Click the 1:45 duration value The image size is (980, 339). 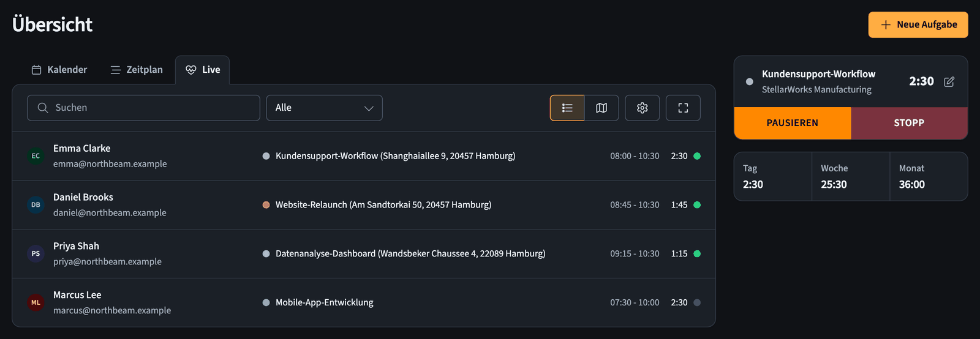pyautogui.click(x=679, y=205)
